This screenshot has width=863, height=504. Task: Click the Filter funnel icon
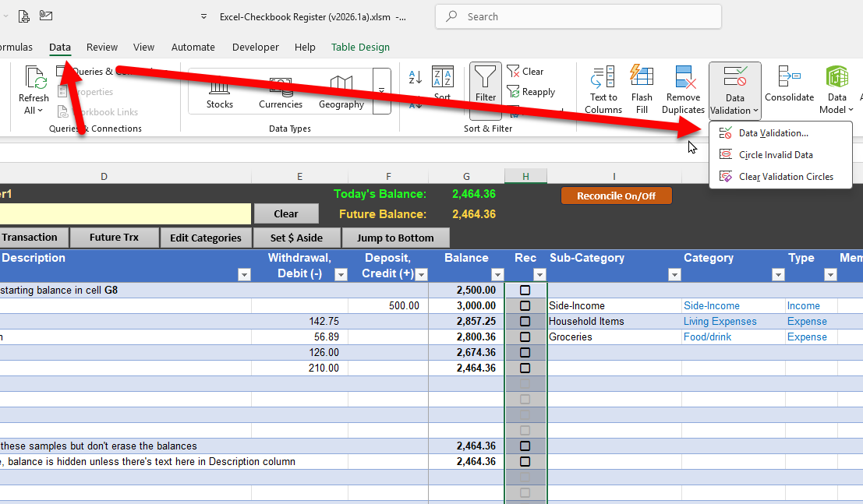(486, 77)
